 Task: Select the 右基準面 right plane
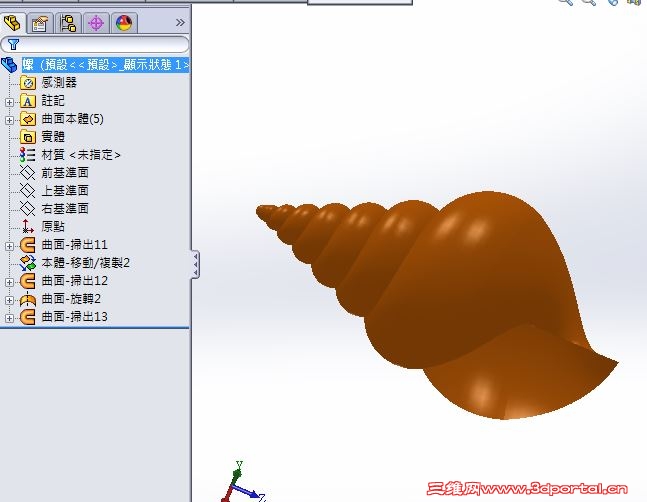65,208
